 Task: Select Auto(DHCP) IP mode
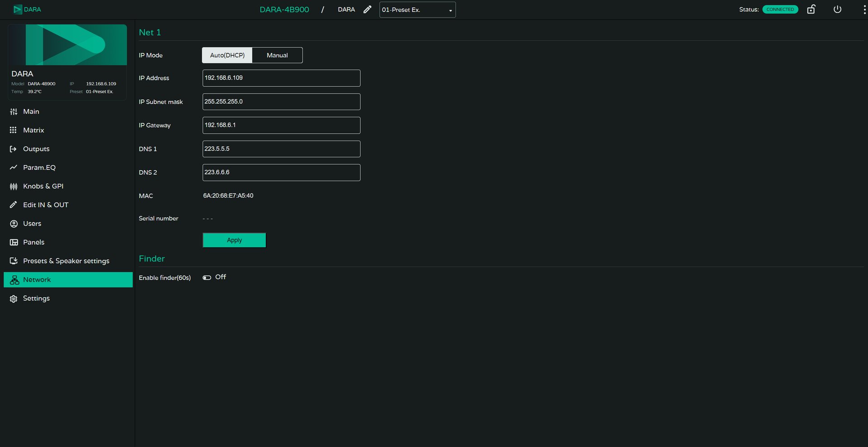[x=227, y=55]
